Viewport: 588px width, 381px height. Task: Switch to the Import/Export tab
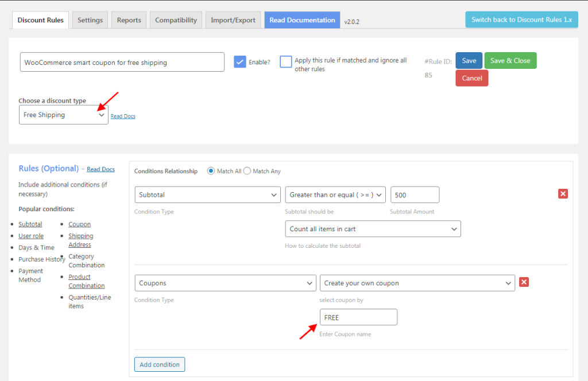(233, 20)
